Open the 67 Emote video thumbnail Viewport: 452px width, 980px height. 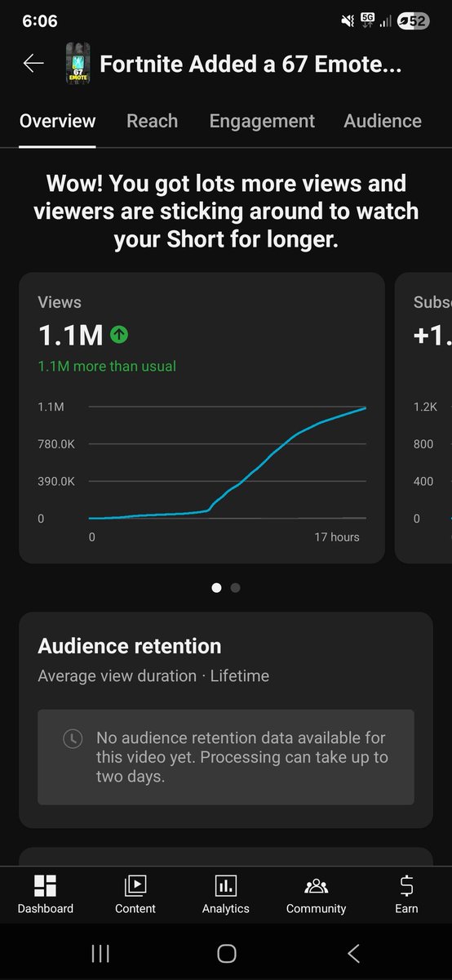[x=78, y=64]
